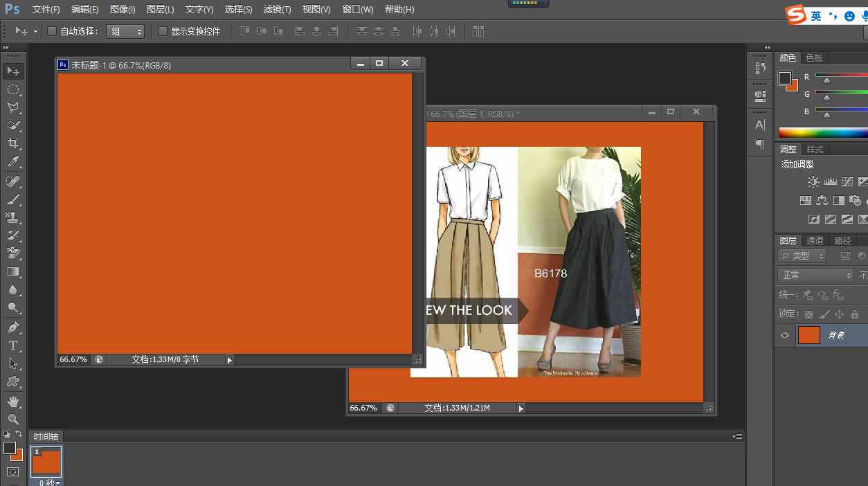Select the Crop tool

(x=13, y=143)
